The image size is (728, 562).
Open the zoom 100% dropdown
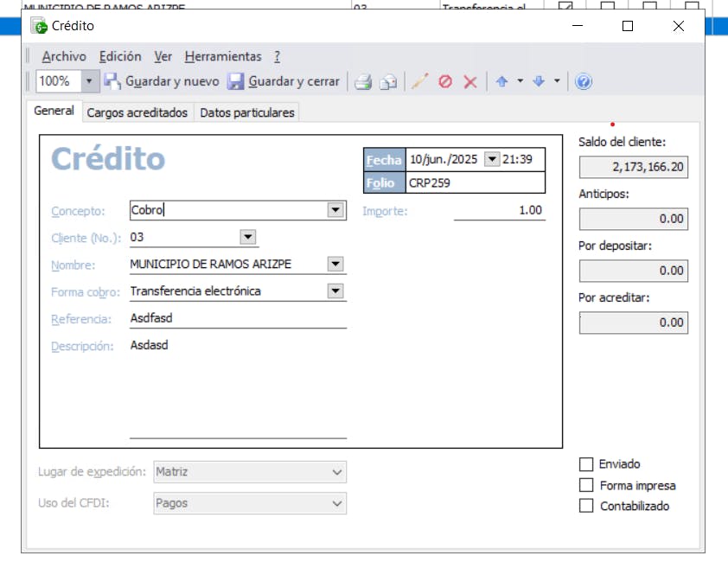click(89, 81)
